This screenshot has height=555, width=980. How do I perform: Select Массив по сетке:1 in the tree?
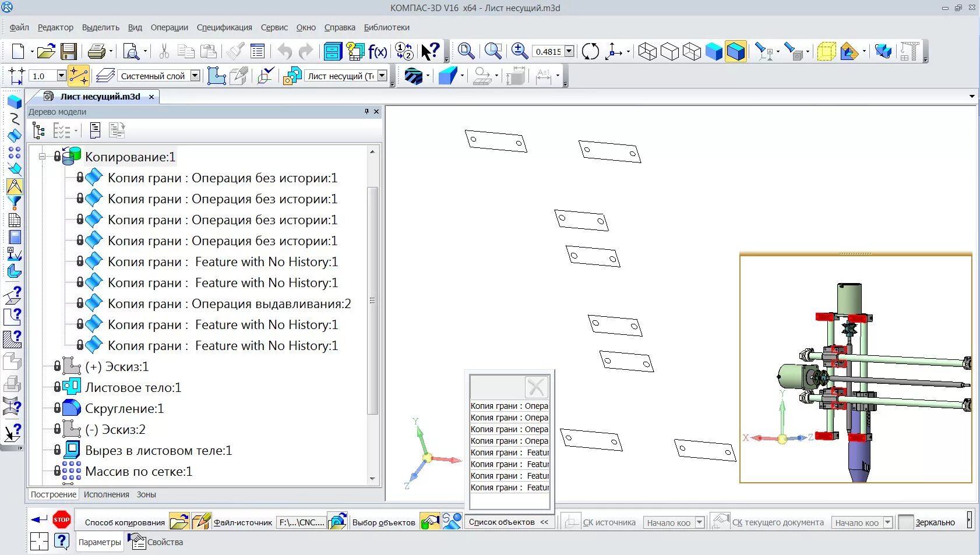tap(139, 471)
